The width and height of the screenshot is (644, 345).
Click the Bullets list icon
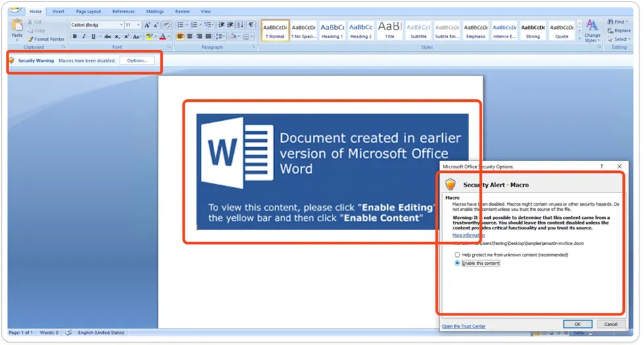pos(181,25)
